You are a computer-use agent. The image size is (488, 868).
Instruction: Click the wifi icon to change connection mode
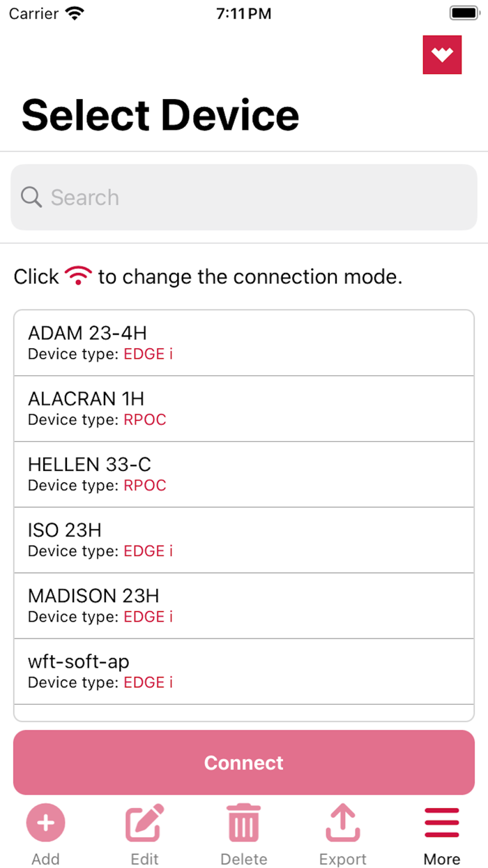(79, 276)
